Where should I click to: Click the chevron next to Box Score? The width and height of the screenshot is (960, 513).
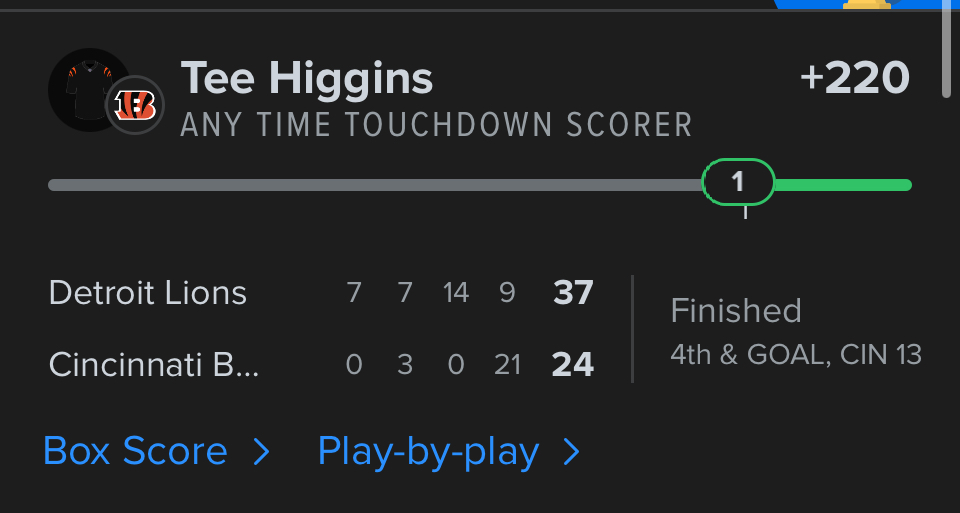[261, 453]
